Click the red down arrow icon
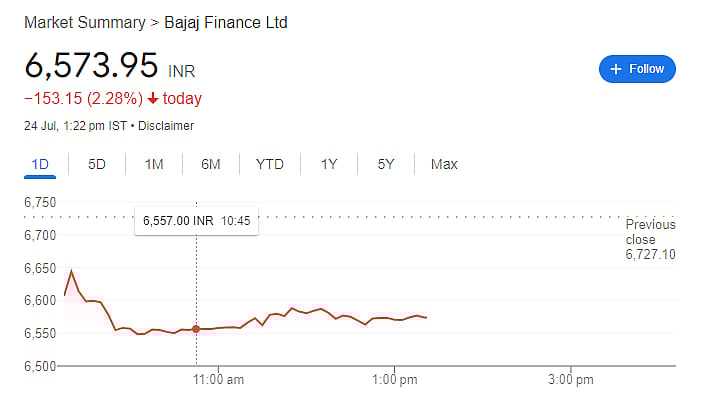Image resolution: width=721 pixels, height=403 pixels. point(152,98)
